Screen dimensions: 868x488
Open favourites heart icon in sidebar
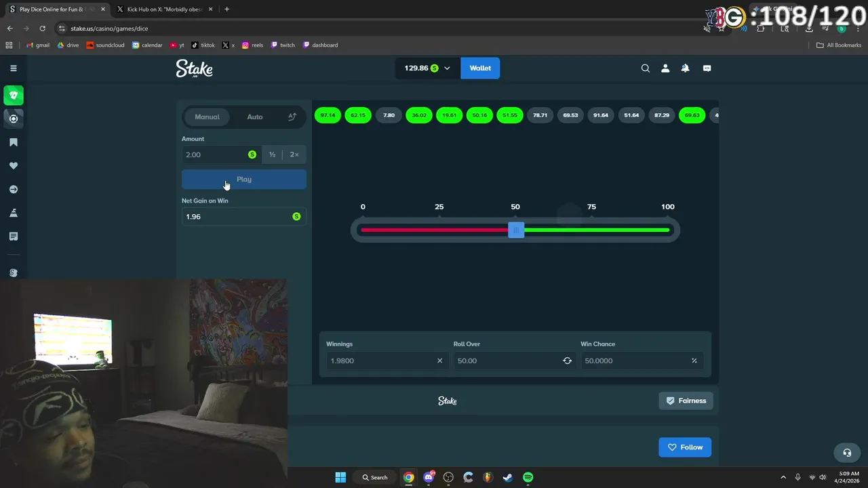click(x=14, y=166)
